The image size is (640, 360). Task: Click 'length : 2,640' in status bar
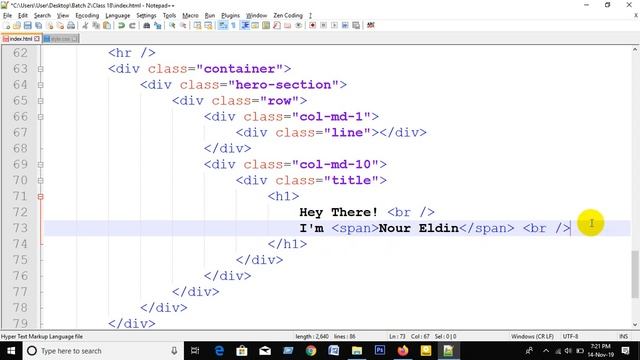click(312, 336)
